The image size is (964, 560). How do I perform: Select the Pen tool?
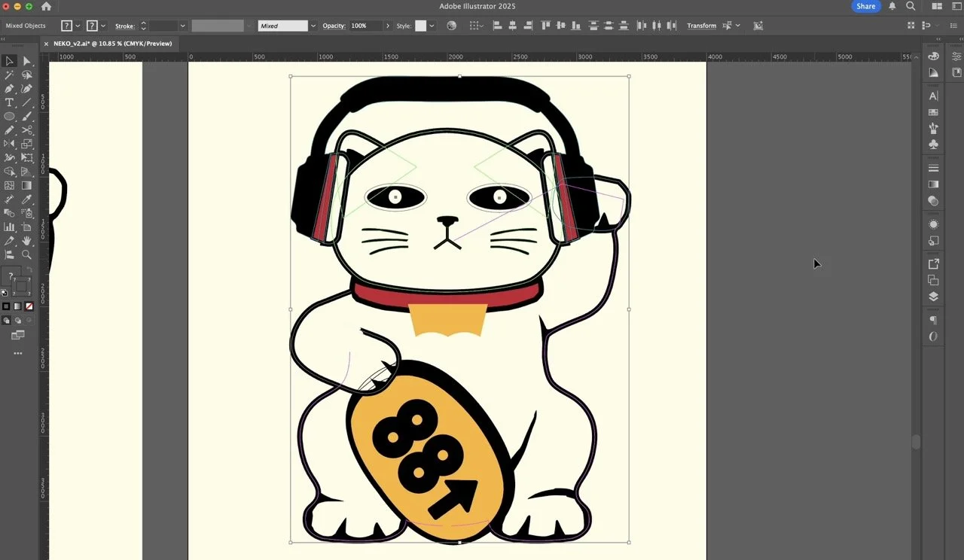[x=9, y=89]
